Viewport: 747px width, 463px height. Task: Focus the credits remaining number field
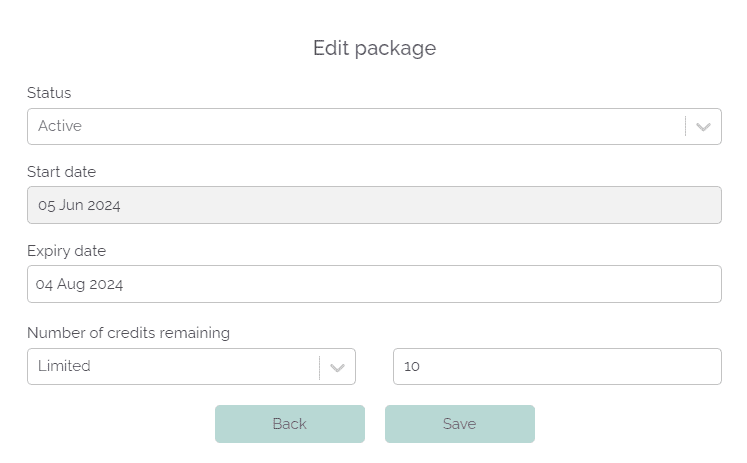[556, 367]
